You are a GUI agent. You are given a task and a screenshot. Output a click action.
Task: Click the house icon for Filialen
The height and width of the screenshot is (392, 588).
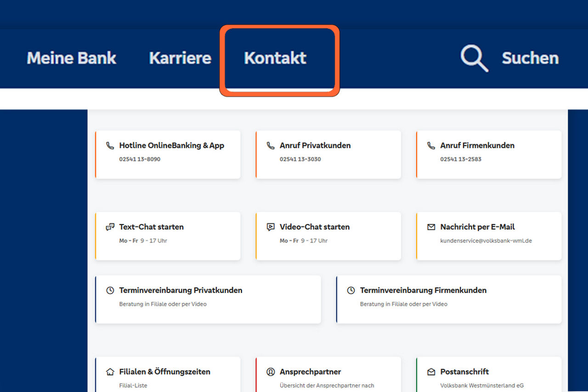(x=110, y=372)
